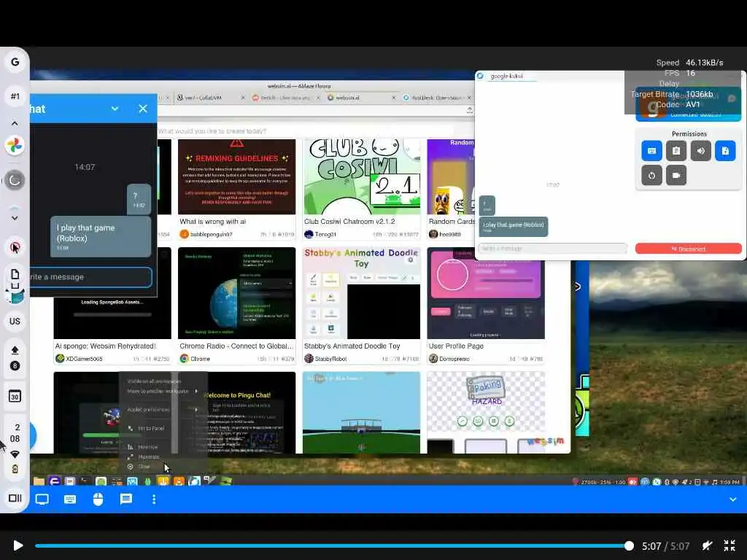This screenshot has width=747, height=560.
Task: Click the battery status icon on shelf
Action: point(15,469)
